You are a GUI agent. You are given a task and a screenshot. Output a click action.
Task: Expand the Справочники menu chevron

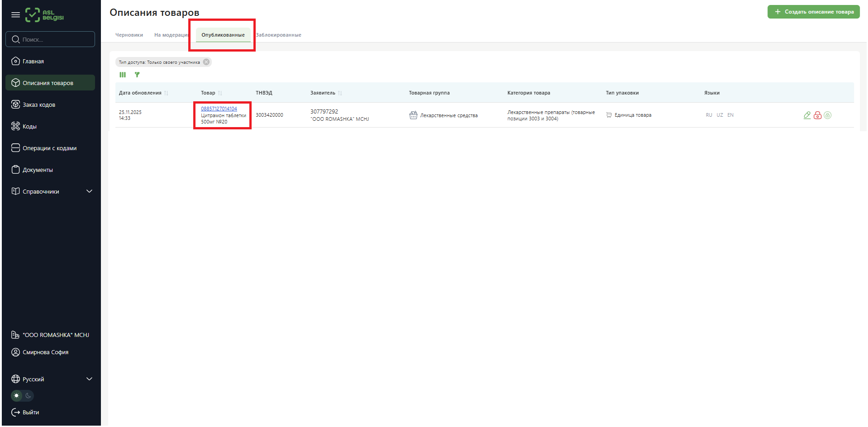pyautogui.click(x=89, y=191)
